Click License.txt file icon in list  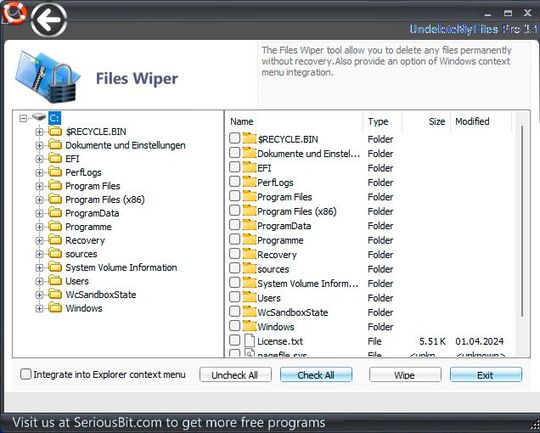point(249,341)
